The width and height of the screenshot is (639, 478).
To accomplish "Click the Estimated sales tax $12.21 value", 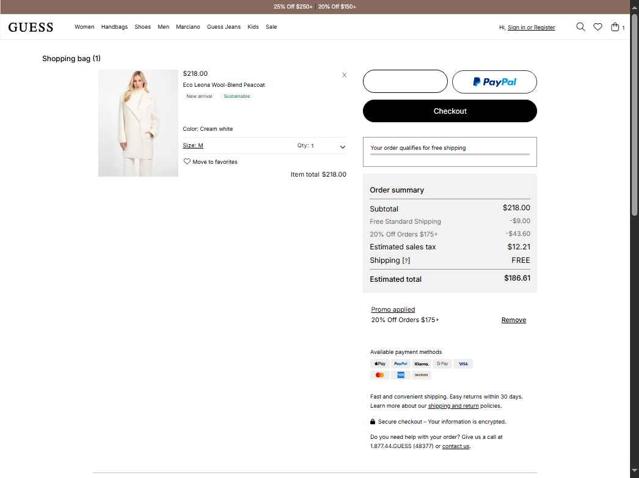I will [x=519, y=247].
